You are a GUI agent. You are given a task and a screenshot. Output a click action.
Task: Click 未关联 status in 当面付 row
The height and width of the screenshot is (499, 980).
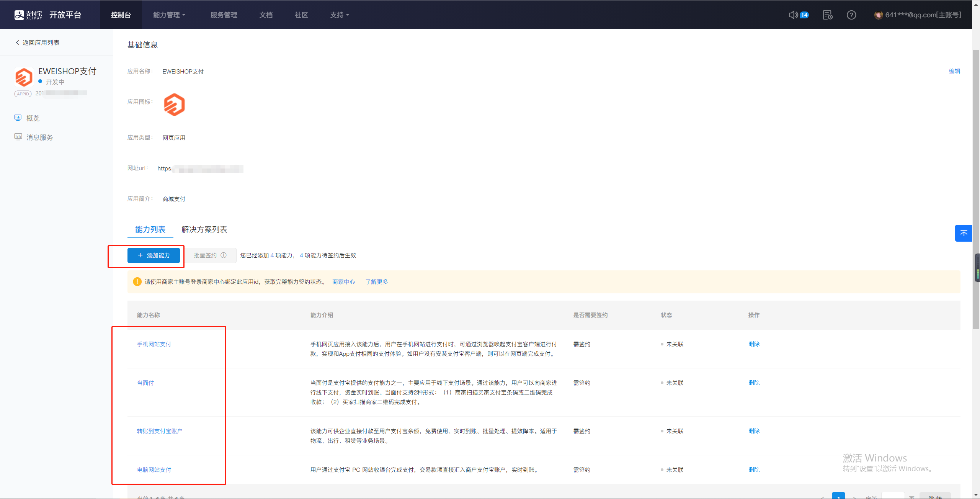coord(675,383)
